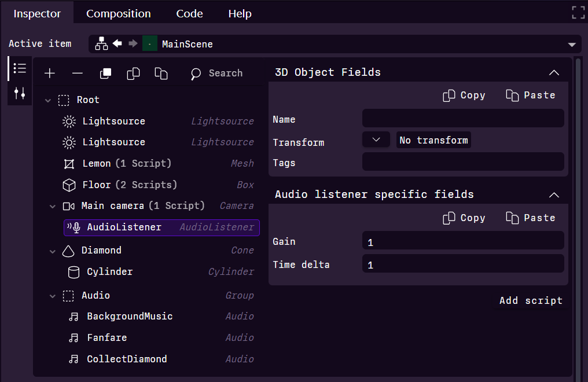Open the Search field via the magnifier icon
The image size is (588, 382).
[x=196, y=74]
